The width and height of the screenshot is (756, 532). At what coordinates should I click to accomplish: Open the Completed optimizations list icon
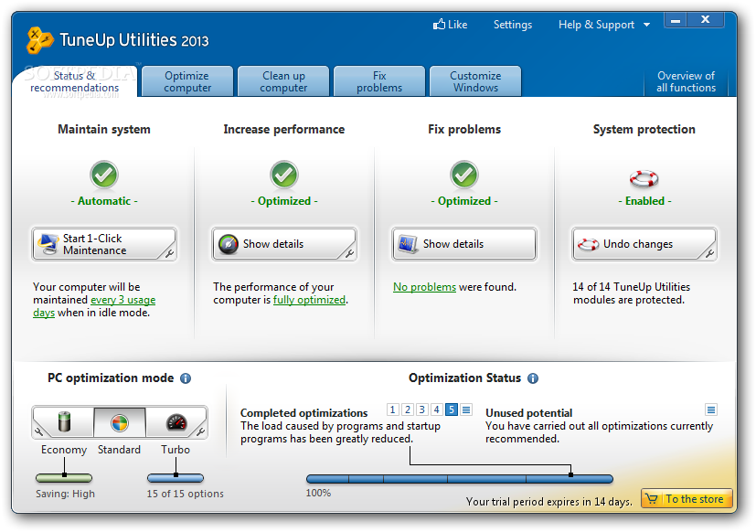pos(466,410)
